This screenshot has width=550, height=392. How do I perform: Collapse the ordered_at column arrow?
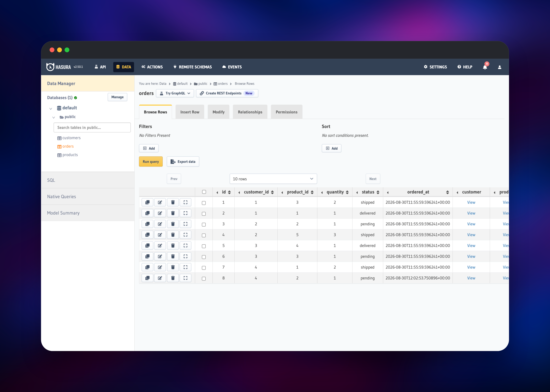pyautogui.click(x=388, y=192)
